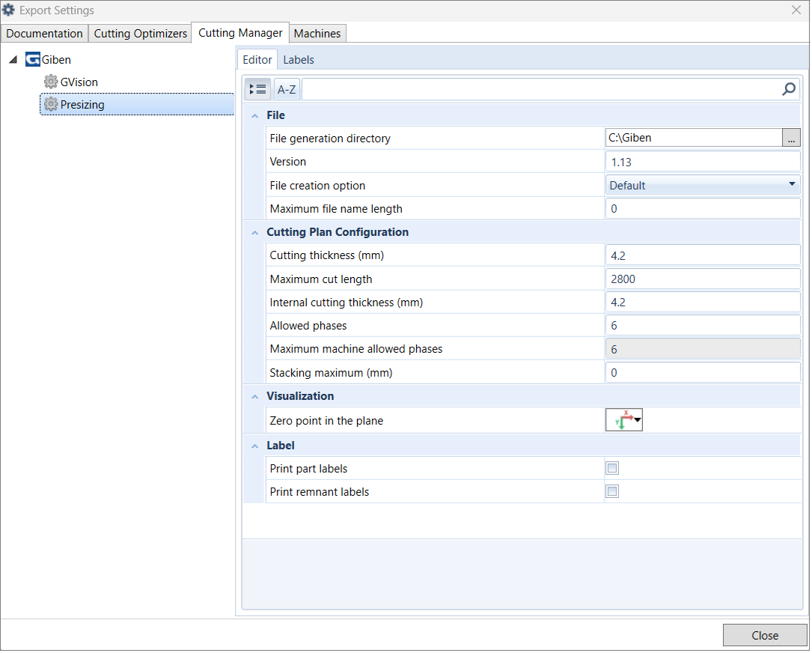Image resolution: width=812 pixels, height=653 pixels.
Task: Click 'Zero point in the plane' label
Action: [326, 422]
